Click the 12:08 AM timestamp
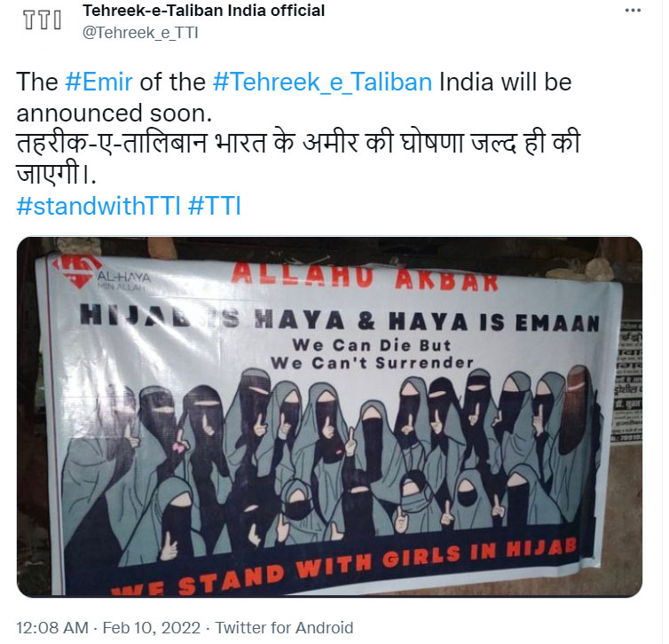Viewport: 669px width, 644px height. [x=52, y=627]
